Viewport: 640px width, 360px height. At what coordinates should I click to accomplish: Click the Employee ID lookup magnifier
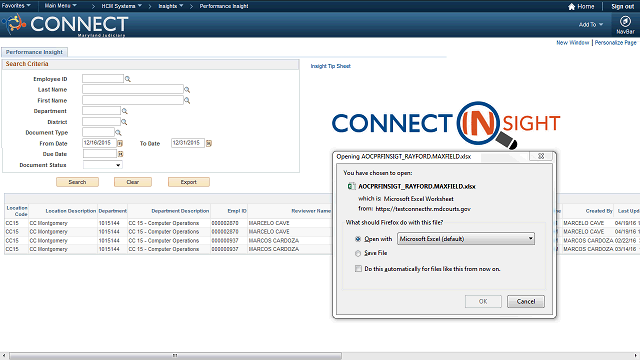click(128, 79)
